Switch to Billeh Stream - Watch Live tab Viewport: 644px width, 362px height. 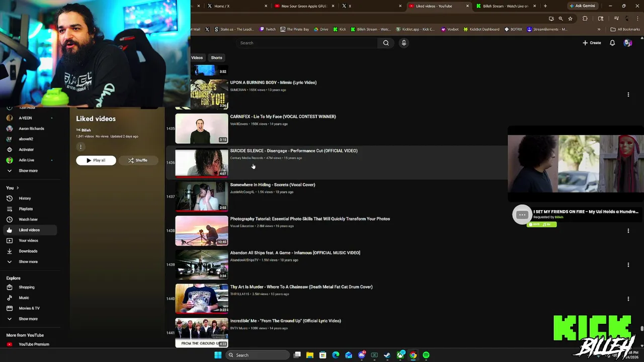click(505, 6)
